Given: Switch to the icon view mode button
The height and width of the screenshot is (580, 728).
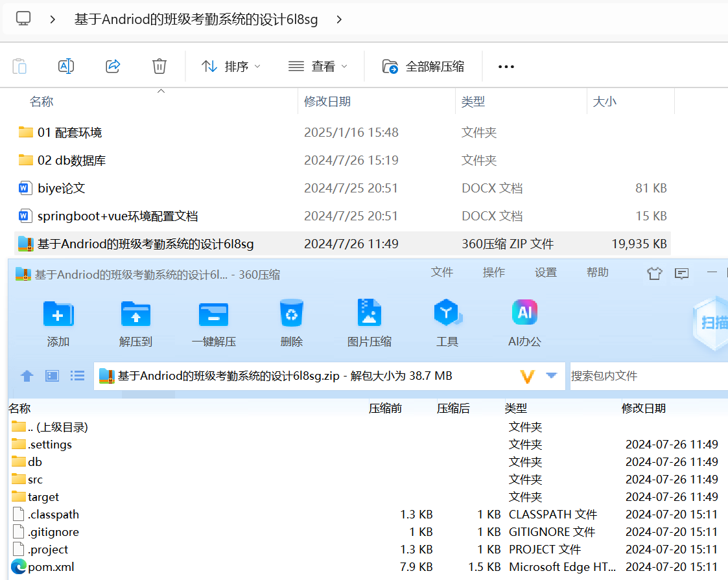Looking at the screenshot, I should tap(52, 376).
